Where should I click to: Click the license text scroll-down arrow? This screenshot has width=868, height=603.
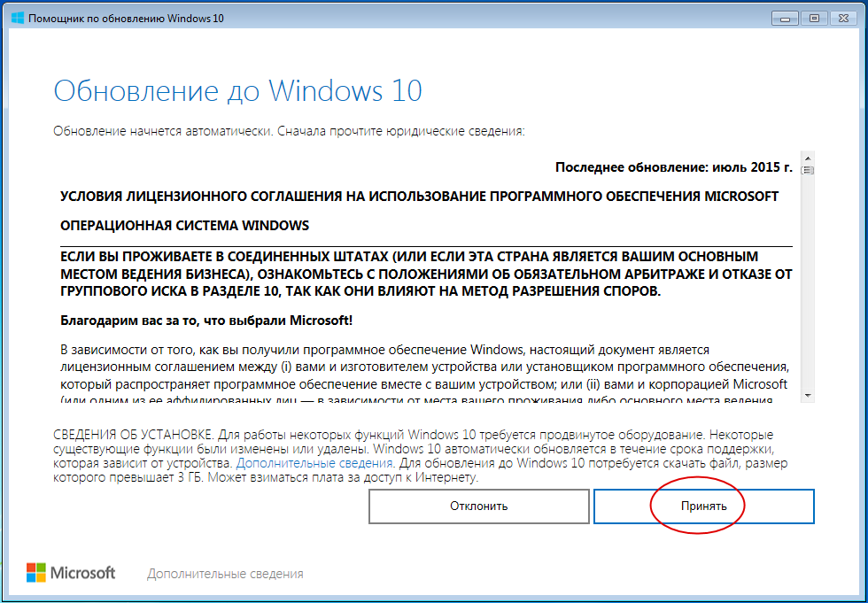[808, 396]
